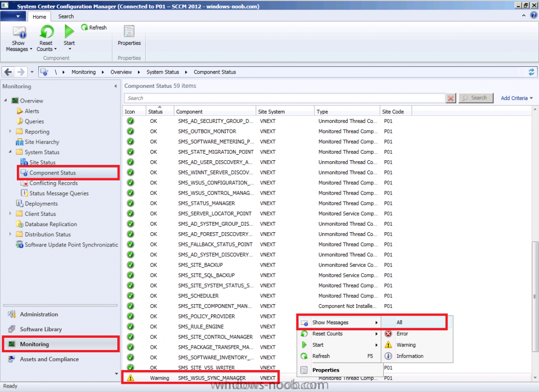539x392 pixels.
Task: Collapse the System Status tree node
Action: point(10,152)
